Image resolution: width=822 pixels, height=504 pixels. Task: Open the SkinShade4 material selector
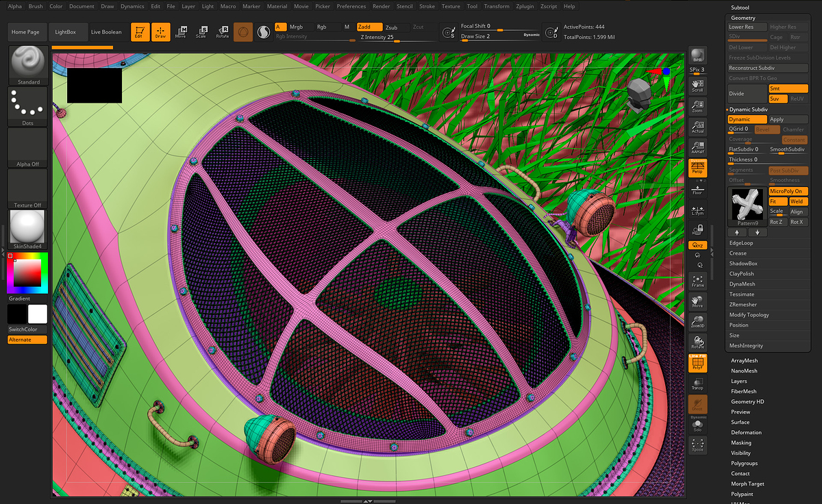pos(28,229)
